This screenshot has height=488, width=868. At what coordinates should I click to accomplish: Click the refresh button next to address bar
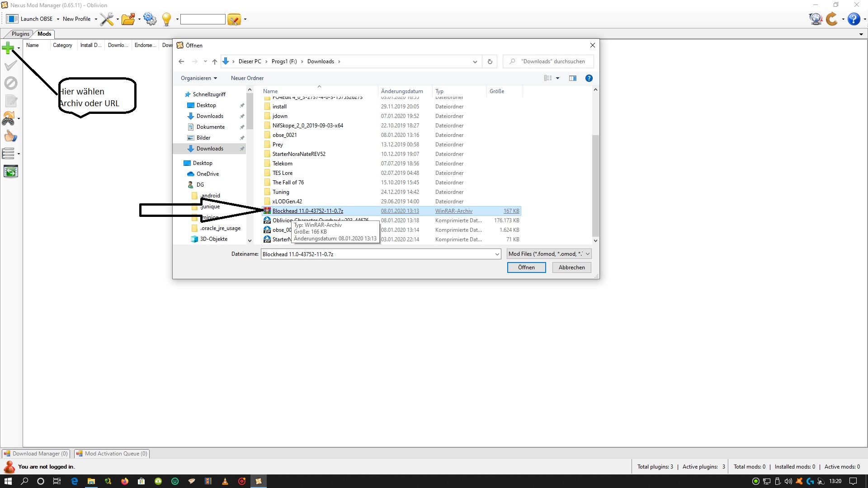pos(490,61)
